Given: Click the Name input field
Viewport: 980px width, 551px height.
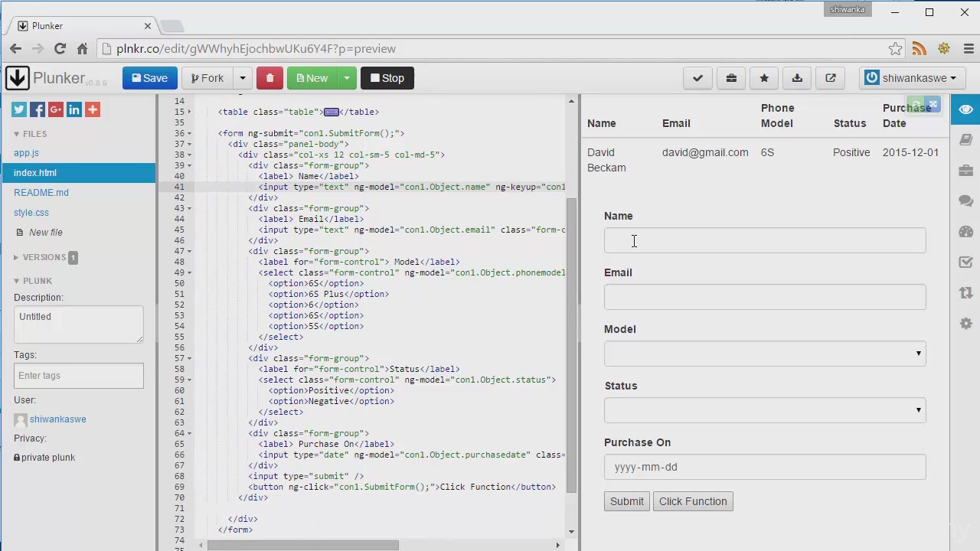Looking at the screenshot, I should (x=765, y=240).
